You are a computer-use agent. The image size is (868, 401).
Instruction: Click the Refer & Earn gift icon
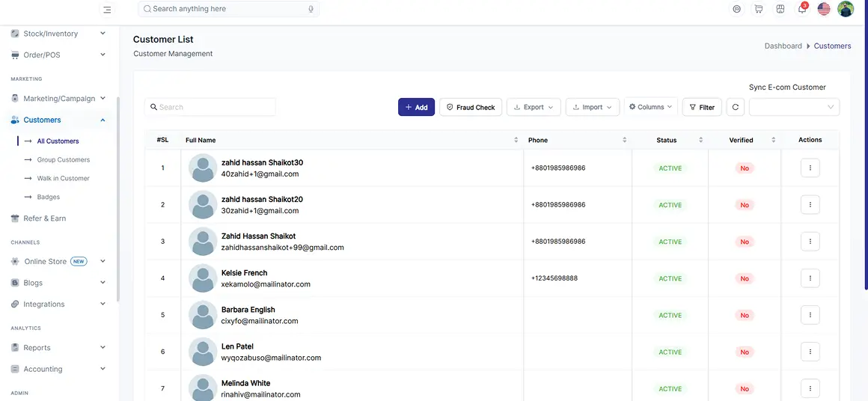point(15,218)
